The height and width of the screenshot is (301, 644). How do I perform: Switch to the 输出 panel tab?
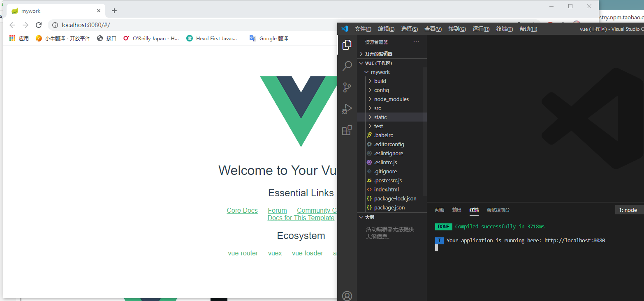pos(457,210)
